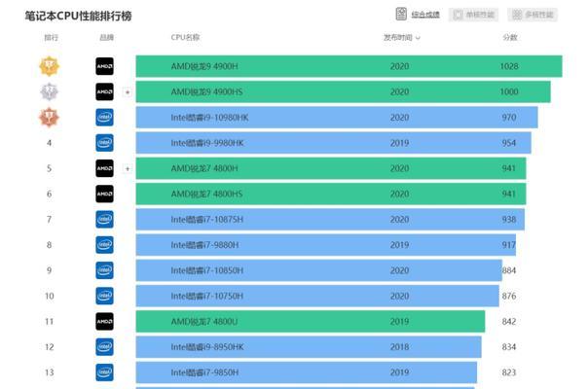Click the Intel logo beside i9-9980HK
This screenshot has width=588, height=389.
pyautogui.click(x=104, y=143)
